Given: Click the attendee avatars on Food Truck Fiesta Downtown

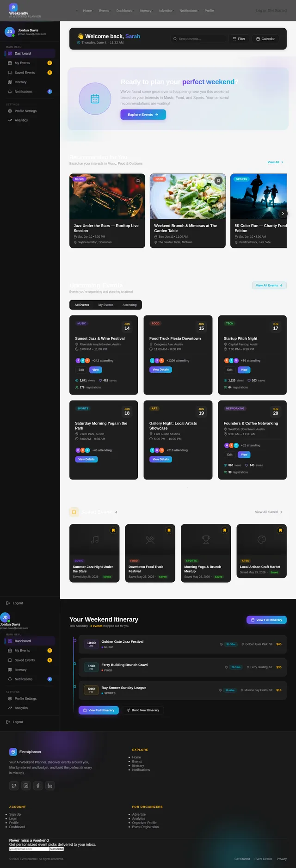Looking at the screenshot, I should coord(157,360).
